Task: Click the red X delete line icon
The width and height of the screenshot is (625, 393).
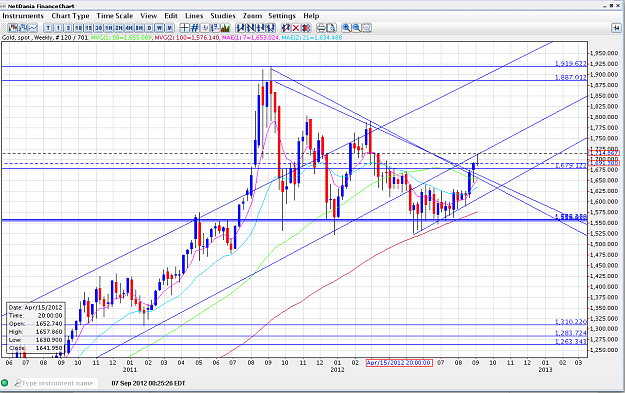Action: coord(296,28)
